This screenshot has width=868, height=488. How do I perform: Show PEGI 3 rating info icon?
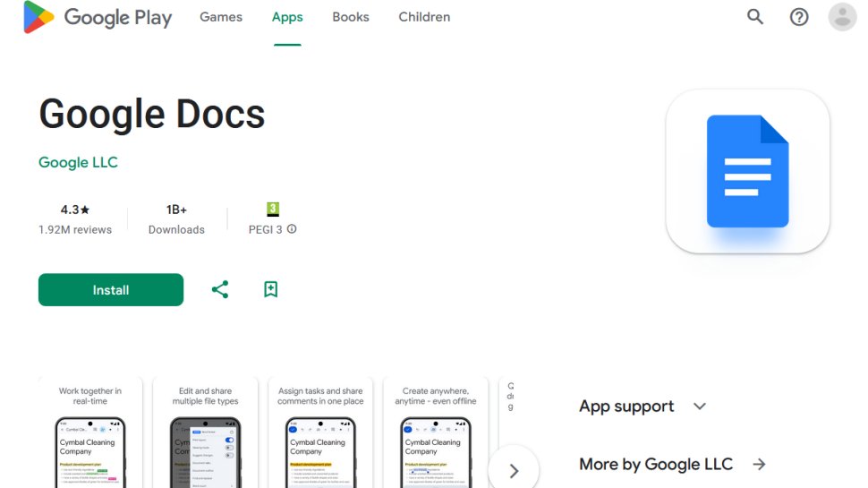click(292, 228)
